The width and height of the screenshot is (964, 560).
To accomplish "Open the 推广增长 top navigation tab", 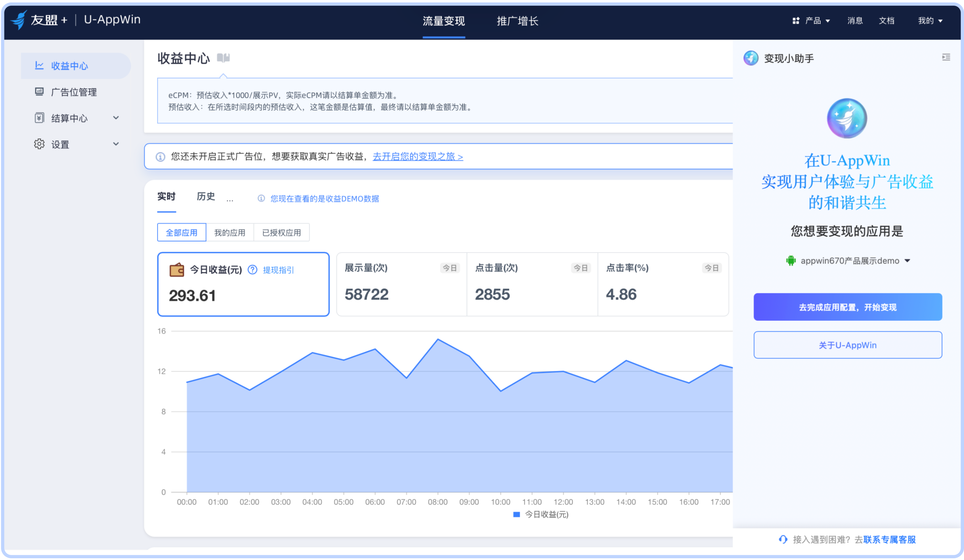I will tap(517, 21).
